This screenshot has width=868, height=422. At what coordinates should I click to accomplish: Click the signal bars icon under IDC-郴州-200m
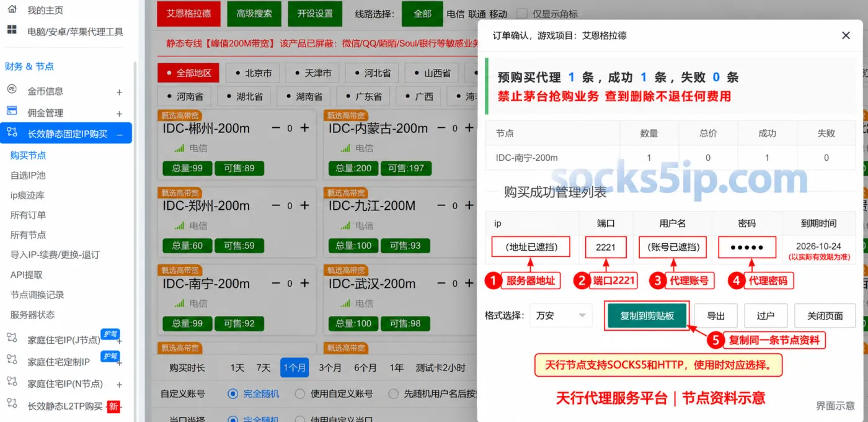point(179,148)
